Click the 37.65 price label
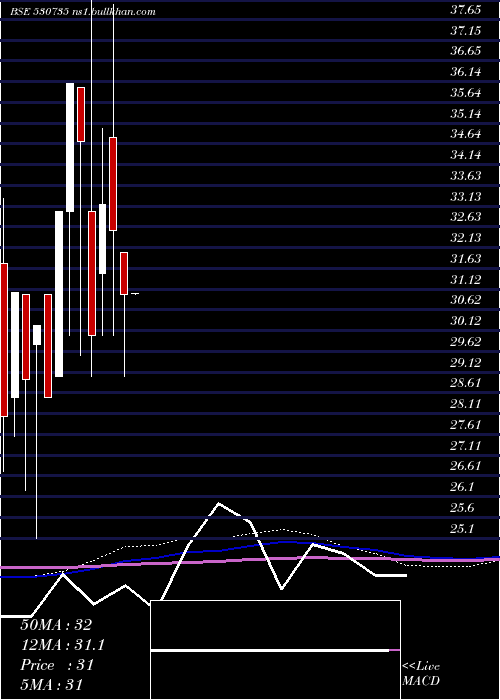The image size is (500, 700). click(x=466, y=10)
